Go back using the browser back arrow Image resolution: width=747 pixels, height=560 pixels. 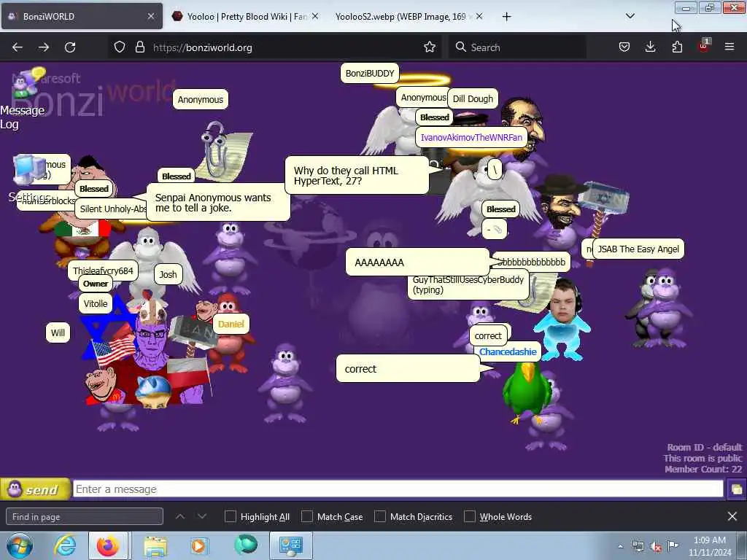click(18, 47)
